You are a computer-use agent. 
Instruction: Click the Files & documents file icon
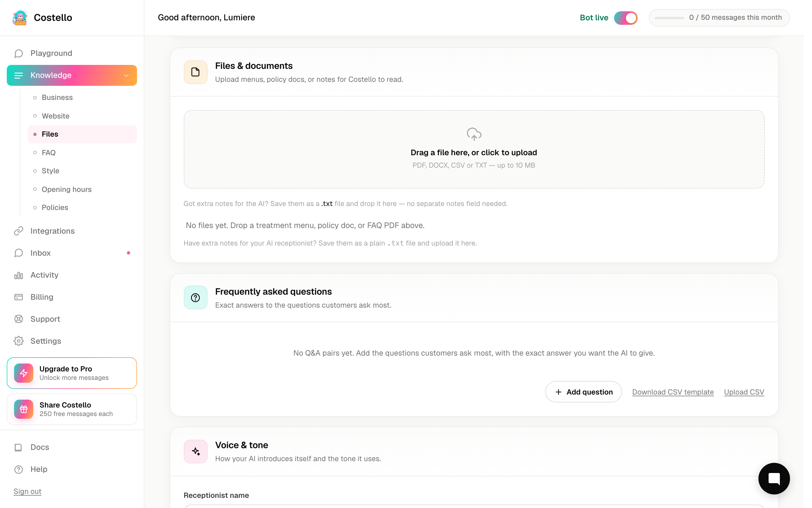click(x=195, y=72)
